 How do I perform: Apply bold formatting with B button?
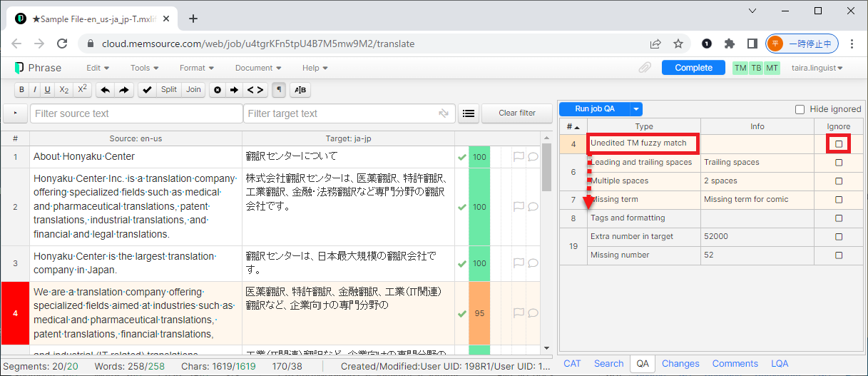tap(21, 90)
